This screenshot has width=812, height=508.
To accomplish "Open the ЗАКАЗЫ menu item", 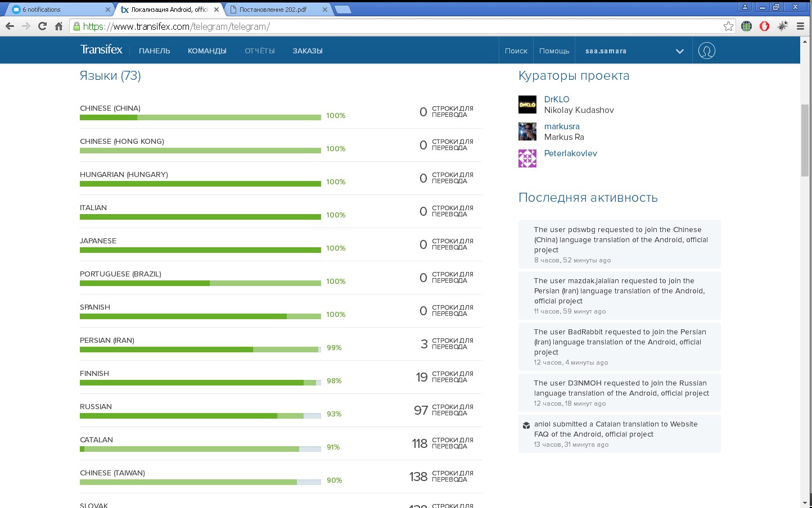I will pyautogui.click(x=308, y=51).
